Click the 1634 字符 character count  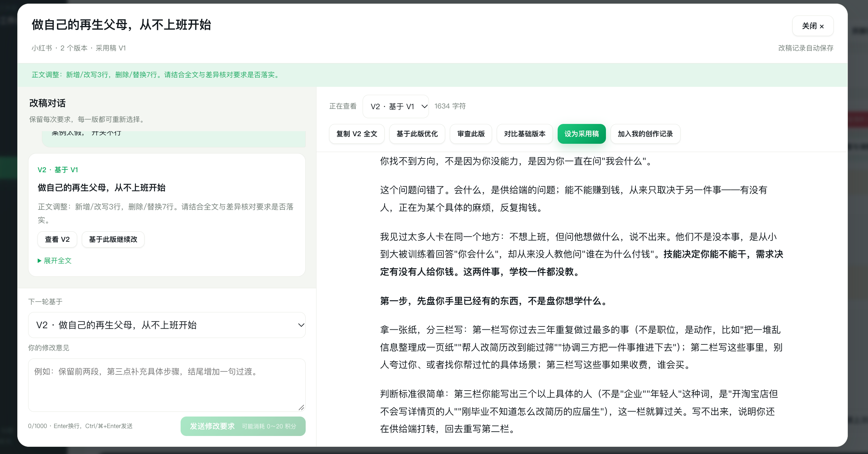pos(450,106)
